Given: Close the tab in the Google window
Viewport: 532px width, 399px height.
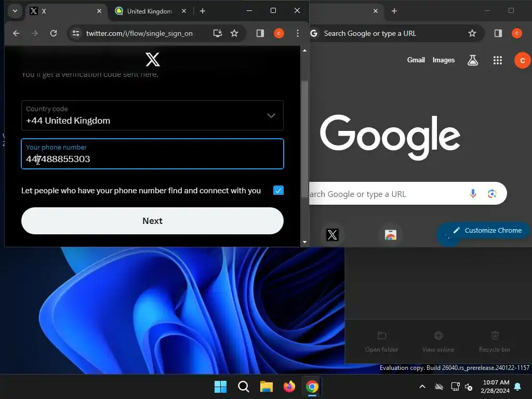Looking at the screenshot, I should (x=376, y=11).
